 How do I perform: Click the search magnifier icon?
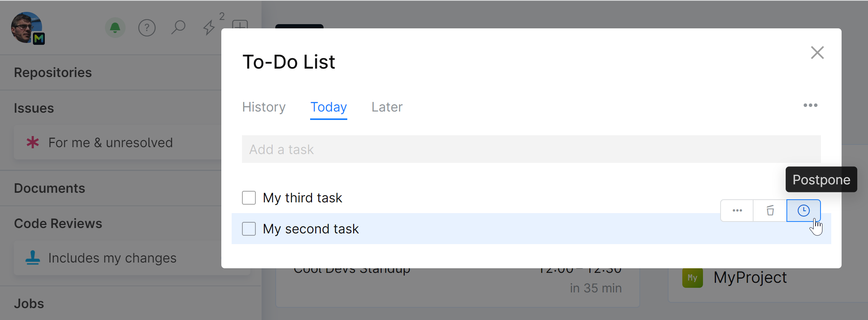[178, 28]
